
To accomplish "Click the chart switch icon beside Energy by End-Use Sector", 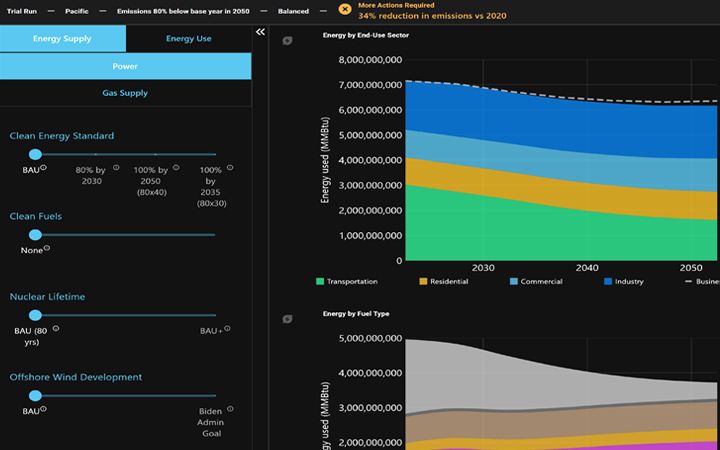I will tap(288, 41).
